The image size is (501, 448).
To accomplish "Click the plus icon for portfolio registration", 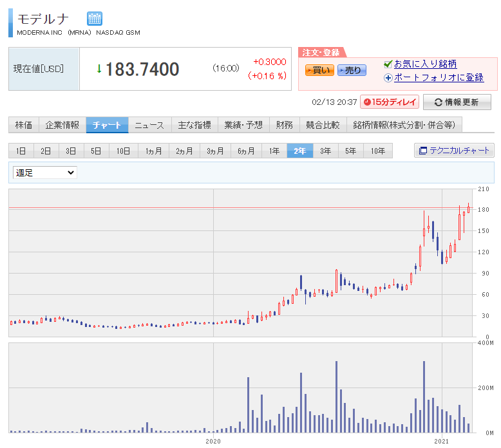I will [x=388, y=78].
